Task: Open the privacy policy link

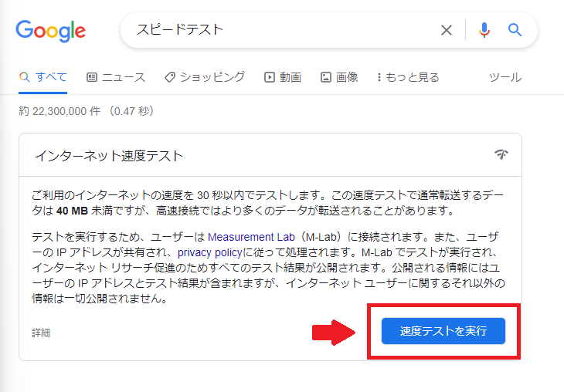Action: tap(209, 252)
